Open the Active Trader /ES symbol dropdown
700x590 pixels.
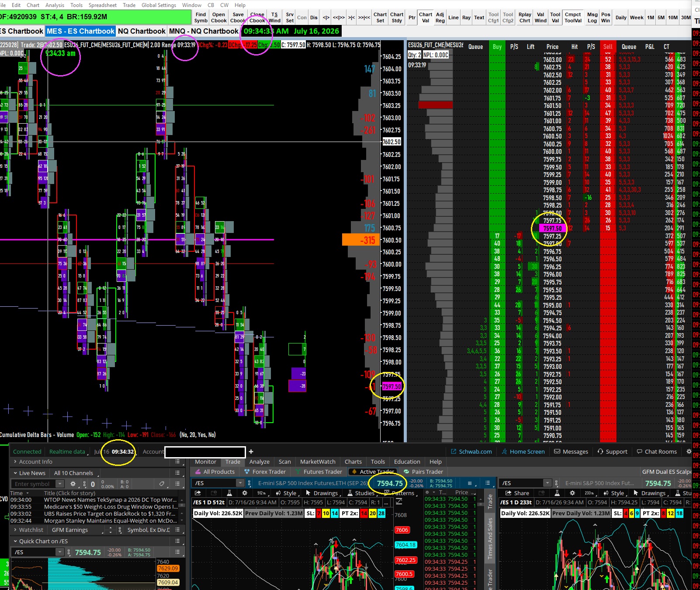[240, 483]
